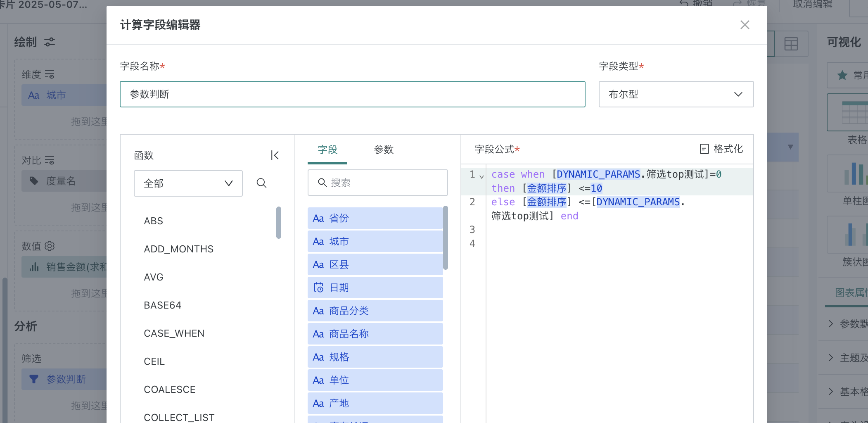Click the field 搜索 input box
The height and width of the screenshot is (423, 868).
(377, 183)
